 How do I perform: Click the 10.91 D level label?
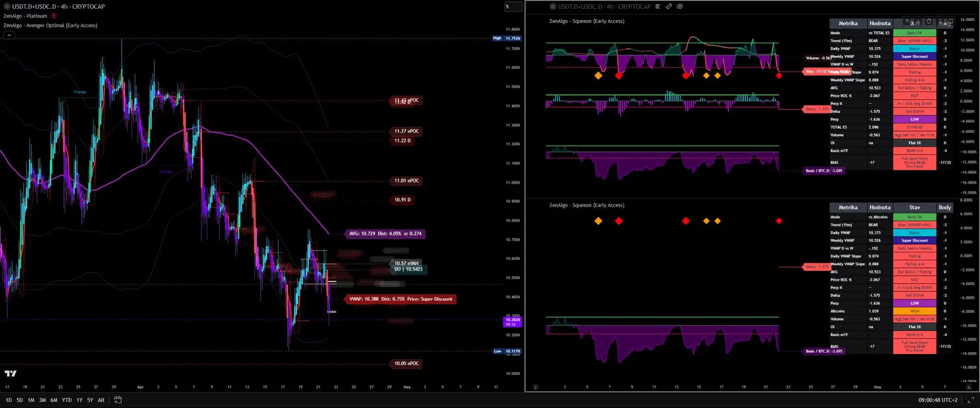click(402, 200)
